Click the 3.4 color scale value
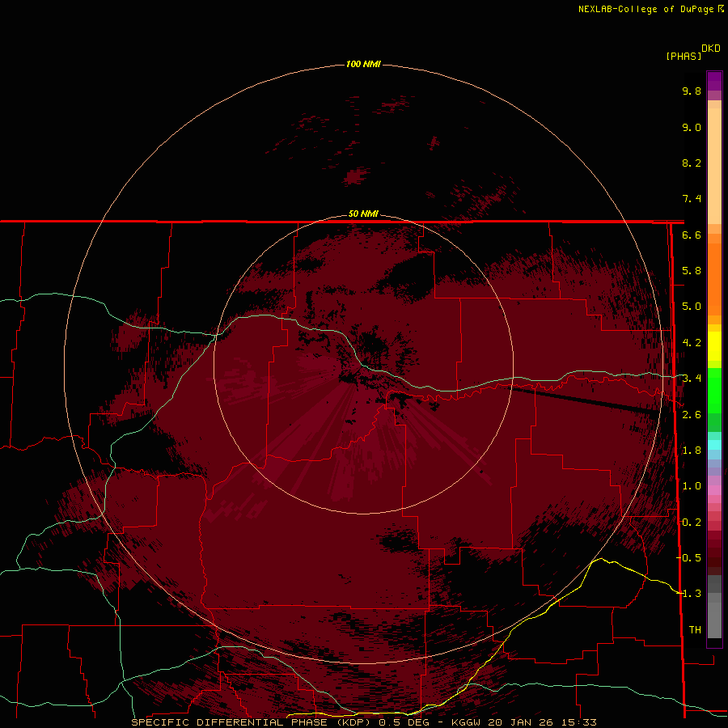Viewport: 728px width, 728px height. [692, 379]
